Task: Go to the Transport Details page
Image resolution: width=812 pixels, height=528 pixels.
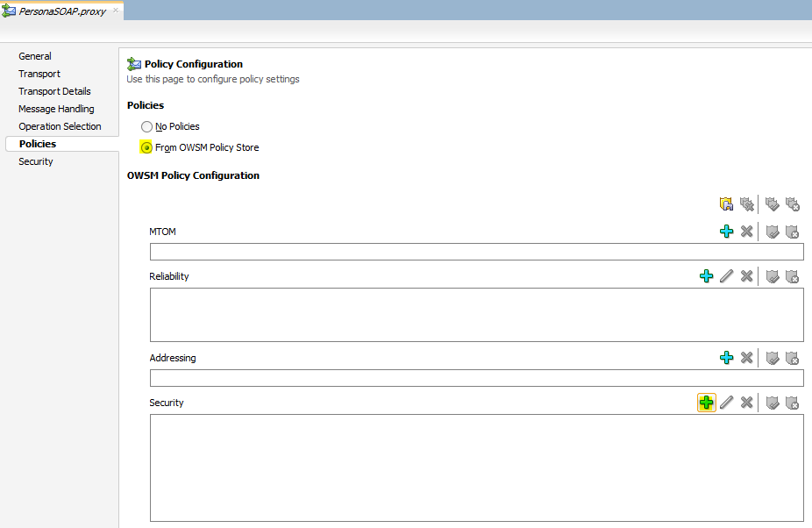Action: (x=54, y=90)
